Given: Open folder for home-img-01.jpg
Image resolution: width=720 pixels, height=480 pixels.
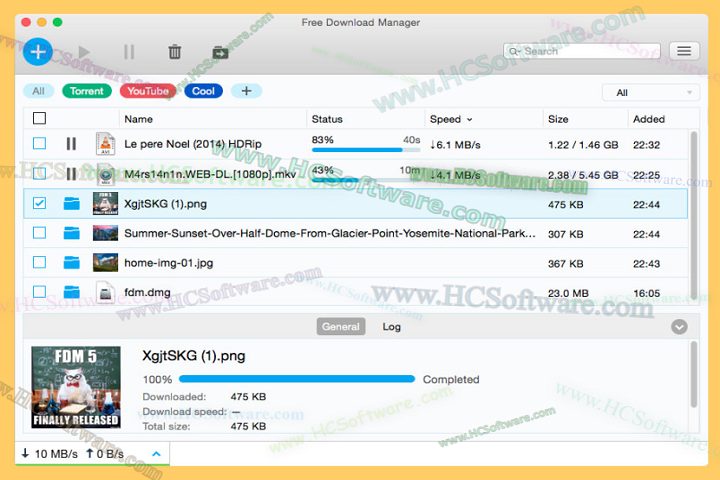Looking at the screenshot, I should click(71, 262).
